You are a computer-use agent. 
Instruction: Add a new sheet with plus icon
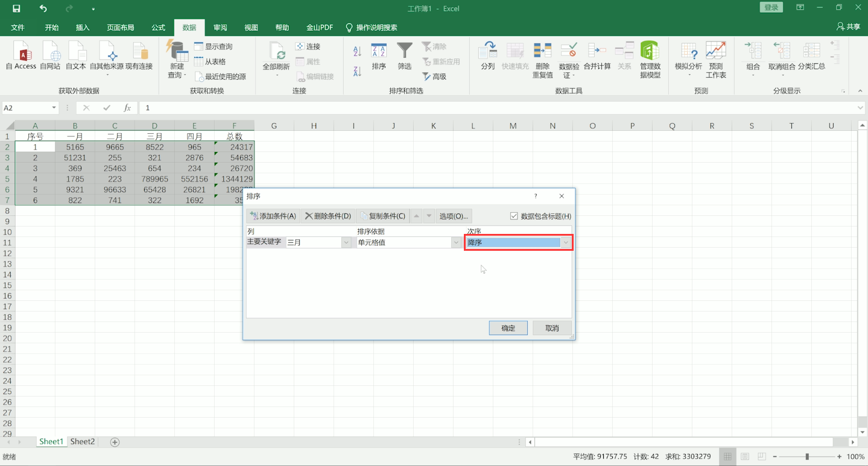[115, 442]
